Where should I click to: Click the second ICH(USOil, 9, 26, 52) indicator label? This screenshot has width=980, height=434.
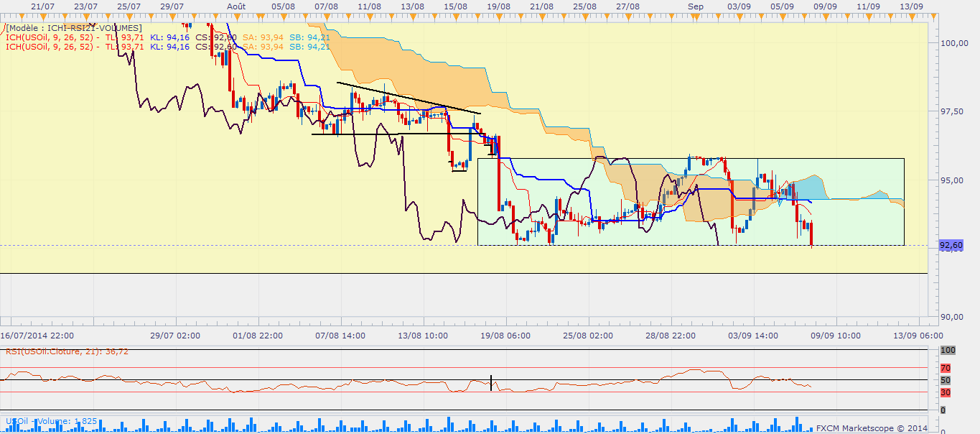pos(50,47)
